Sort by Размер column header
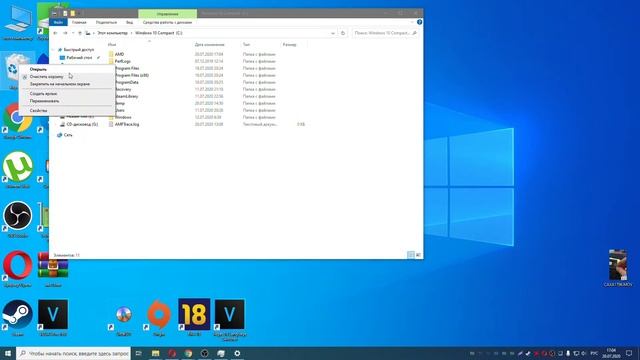 (x=289, y=44)
